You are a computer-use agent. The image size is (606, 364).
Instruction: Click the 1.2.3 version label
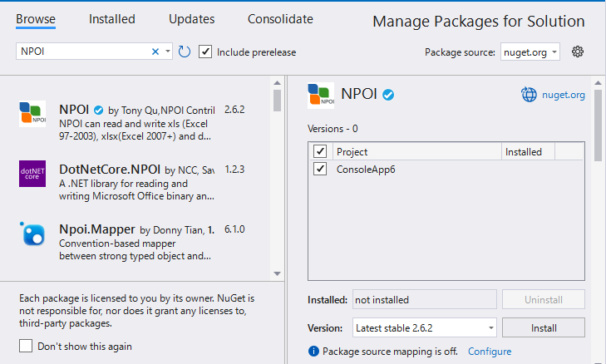[x=234, y=170]
